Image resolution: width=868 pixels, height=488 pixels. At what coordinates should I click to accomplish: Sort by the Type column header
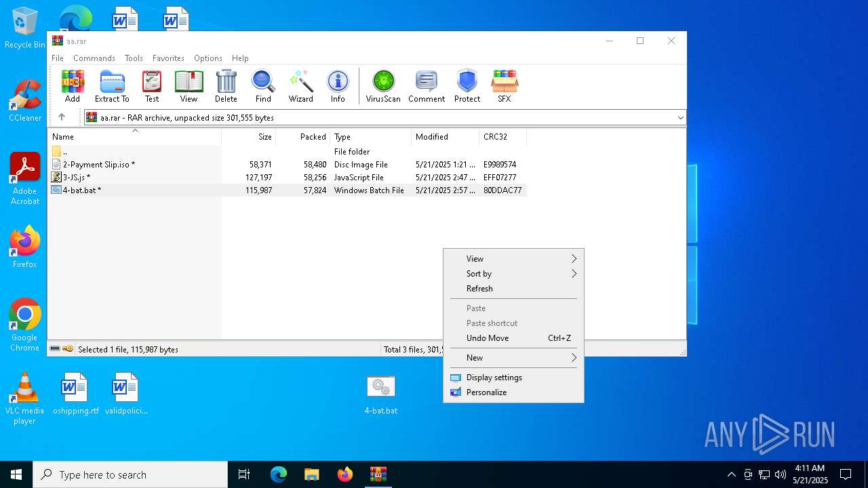(371, 137)
